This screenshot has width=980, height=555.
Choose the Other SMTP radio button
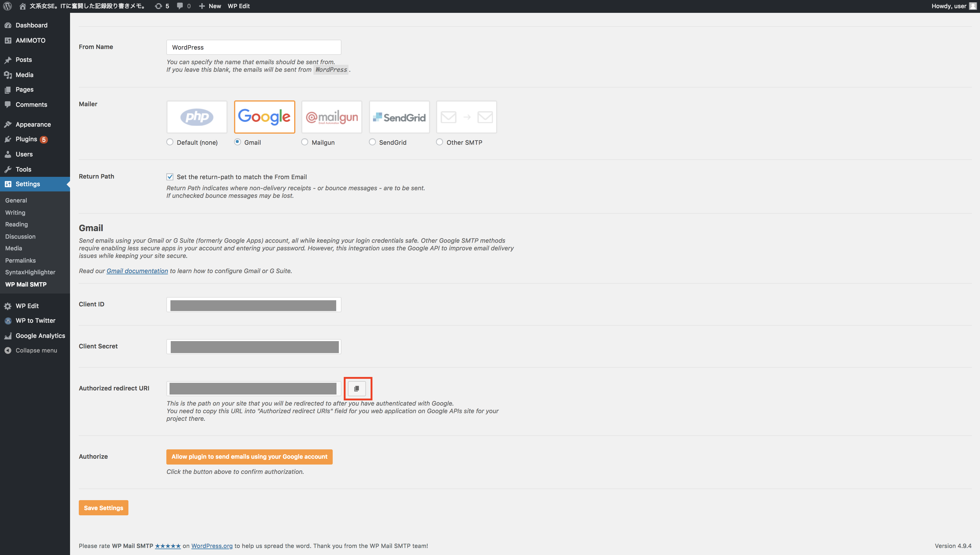coord(440,142)
